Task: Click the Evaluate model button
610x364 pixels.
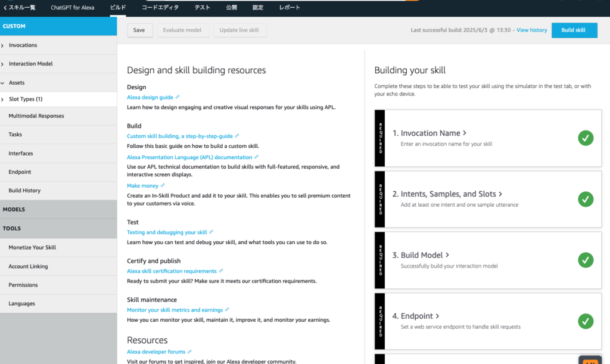Action: click(x=182, y=30)
